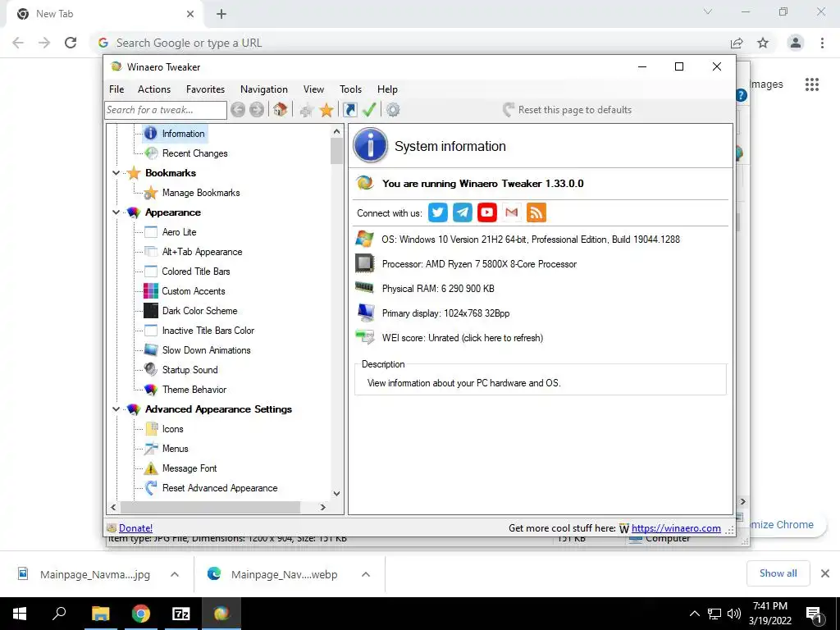Show hidden system tray icons chevron
This screenshot has height=630, width=840.
[694, 614]
